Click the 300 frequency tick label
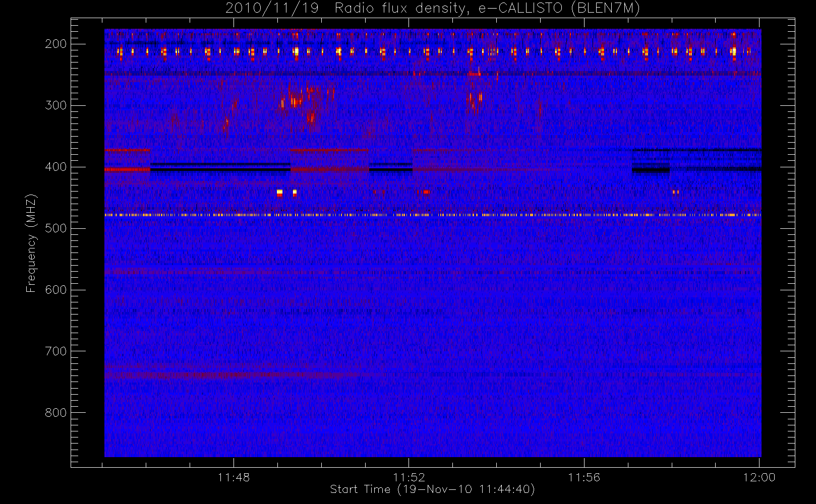The width and height of the screenshot is (816, 504). (56, 105)
